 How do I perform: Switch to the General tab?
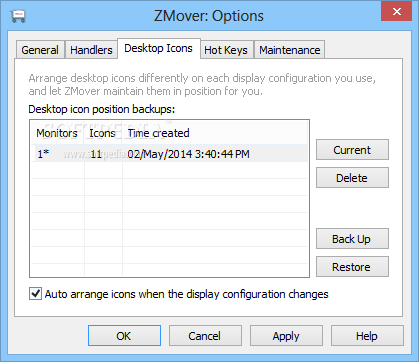pyautogui.click(x=40, y=50)
